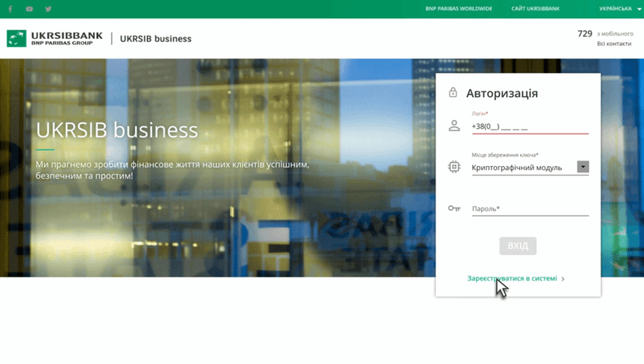
Task: Click the 729 mobile phone number
Action: coord(585,33)
